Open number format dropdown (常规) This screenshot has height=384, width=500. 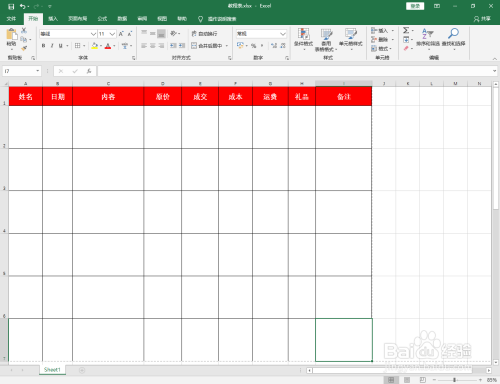click(283, 34)
